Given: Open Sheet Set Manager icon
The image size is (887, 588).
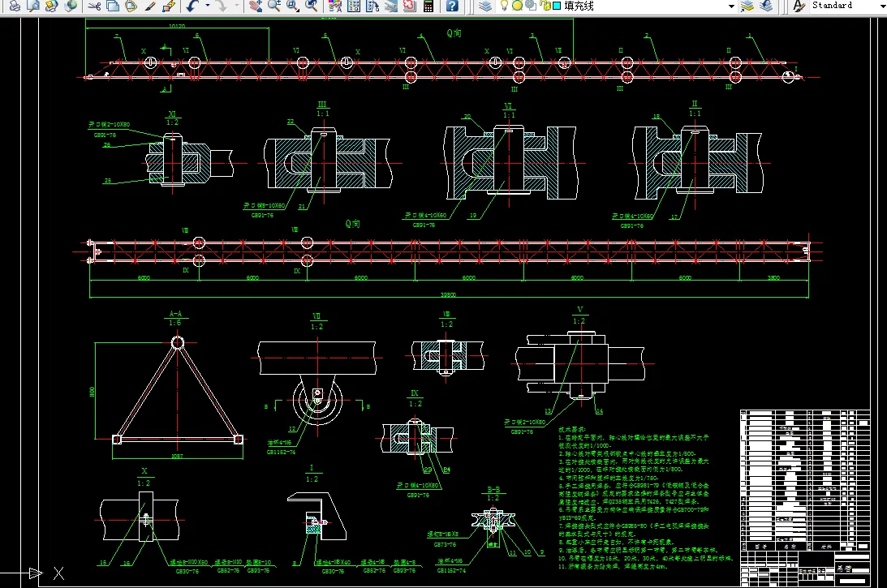Looking at the screenshot, I should pyautogui.click(x=391, y=6).
